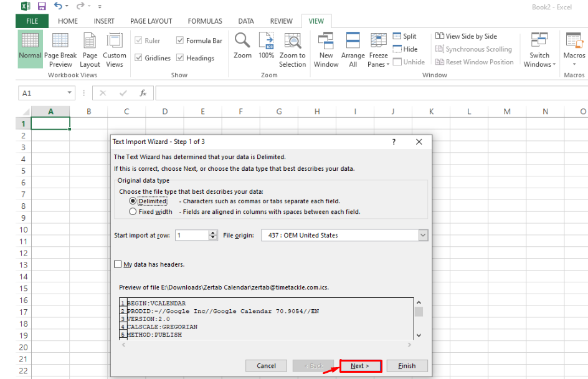Image resolution: width=588 pixels, height=379 pixels.
Task: Switch to the FORMULAS ribbon tab
Action: 205,21
